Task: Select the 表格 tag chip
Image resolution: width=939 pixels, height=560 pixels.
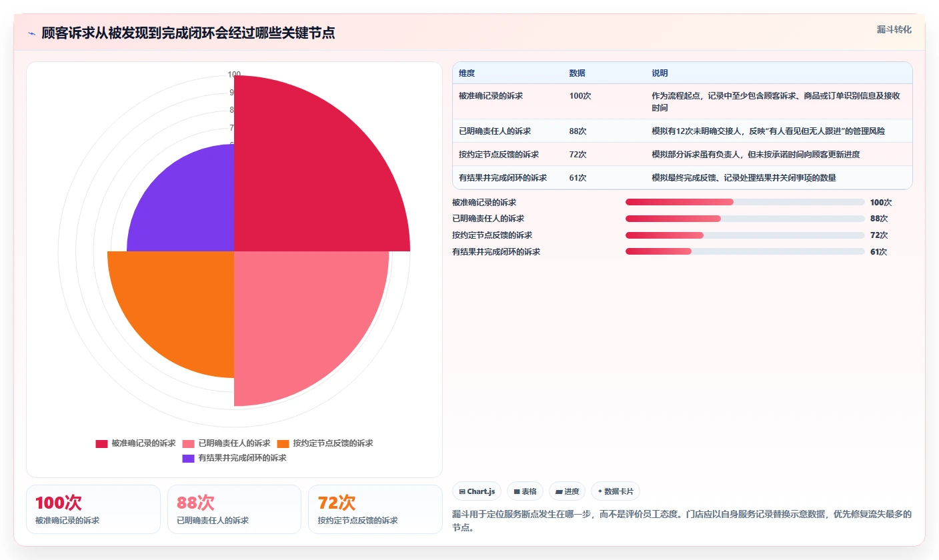Action: click(x=525, y=491)
